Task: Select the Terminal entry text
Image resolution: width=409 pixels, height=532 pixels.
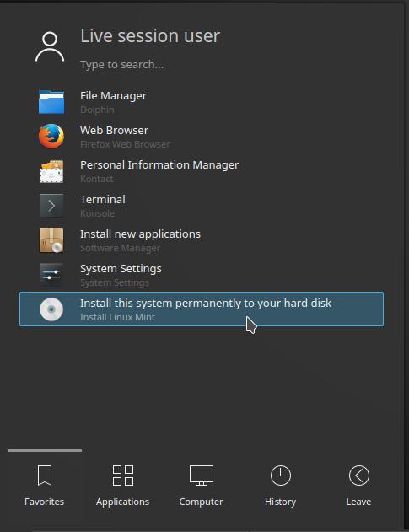Action: point(103,200)
